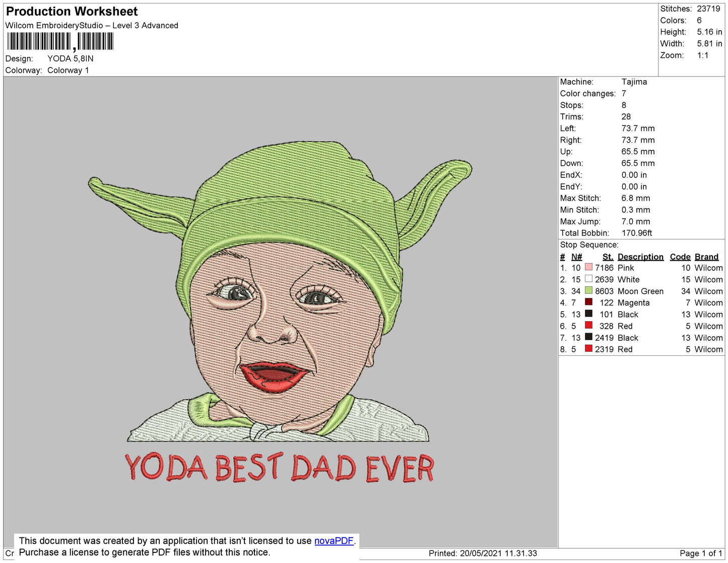Click the Up value 65.5 mm
Screen dimensions: 728x563
point(638,152)
